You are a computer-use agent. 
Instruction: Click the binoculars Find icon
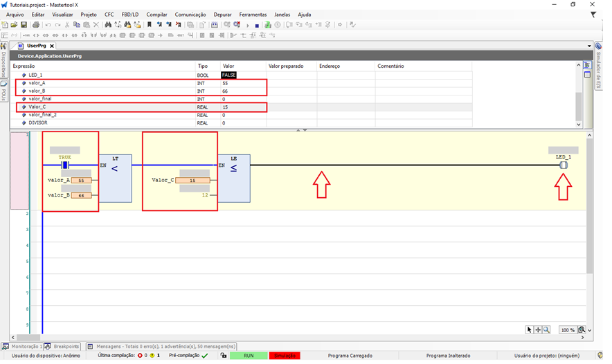coord(108,25)
